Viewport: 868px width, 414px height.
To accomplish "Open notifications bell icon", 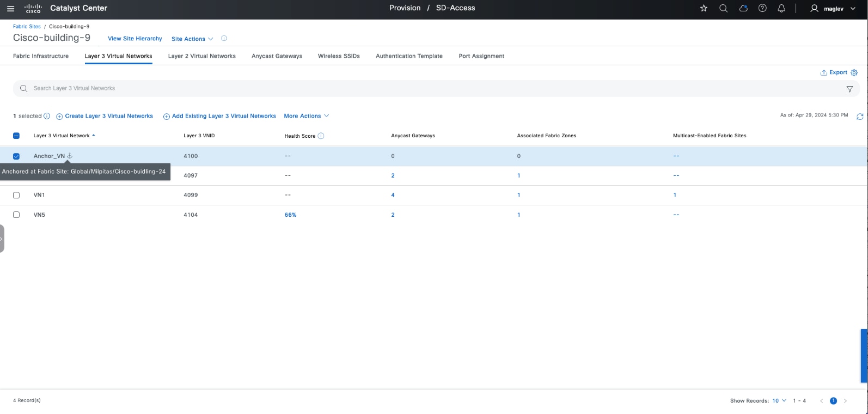I will 781,8.
